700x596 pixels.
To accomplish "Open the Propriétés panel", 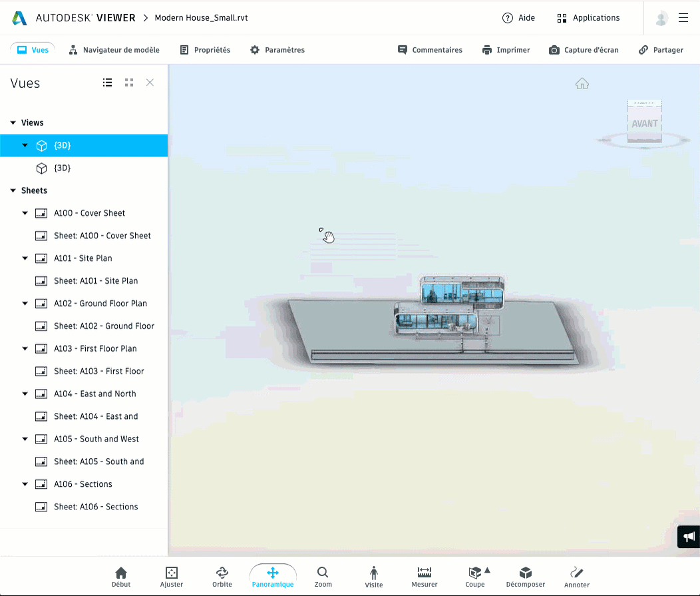I will (205, 50).
